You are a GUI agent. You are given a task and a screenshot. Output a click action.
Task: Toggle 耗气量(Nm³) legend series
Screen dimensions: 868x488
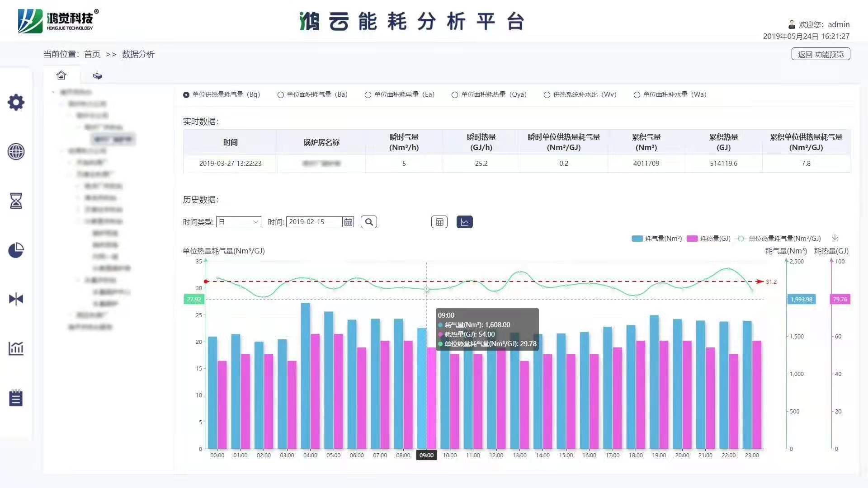pyautogui.click(x=656, y=239)
